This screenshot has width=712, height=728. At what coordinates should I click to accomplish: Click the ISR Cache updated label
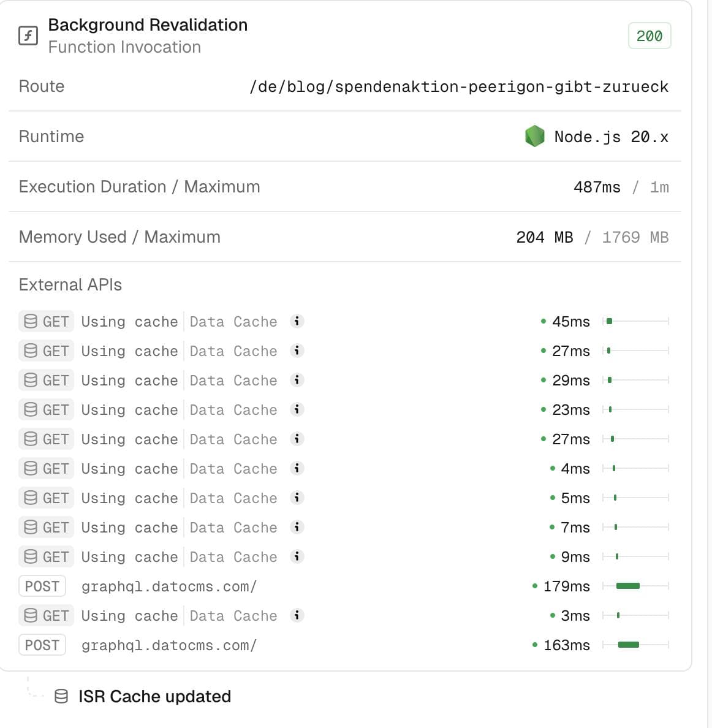click(154, 697)
